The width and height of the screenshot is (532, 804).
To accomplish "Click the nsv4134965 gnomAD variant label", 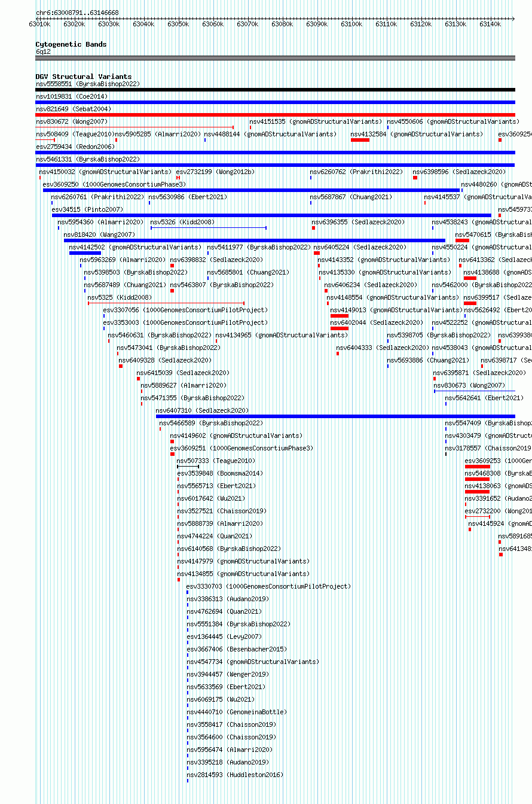I will (x=282, y=335).
